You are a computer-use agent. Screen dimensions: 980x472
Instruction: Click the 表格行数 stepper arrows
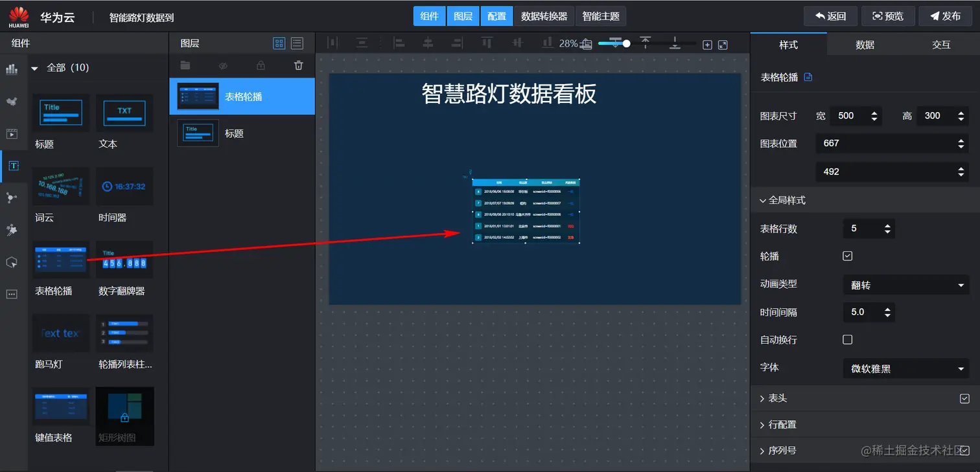(x=887, y=229)
